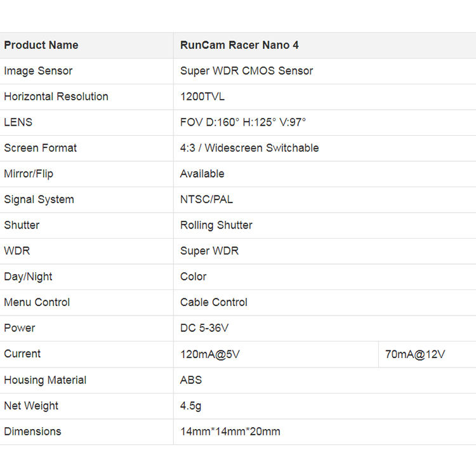Click the RunCam Racer Nano 4 cell

(239, 45)
